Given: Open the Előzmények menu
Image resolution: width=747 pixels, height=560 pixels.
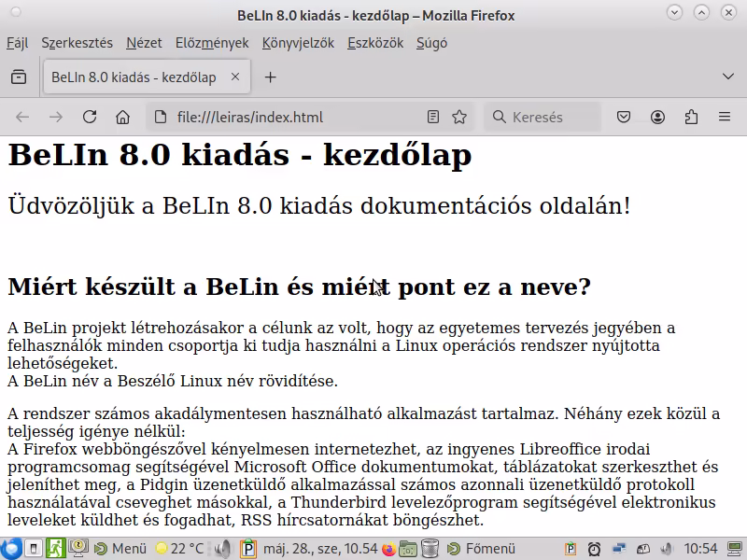Looking at the screenshot, I should (212, 43).
